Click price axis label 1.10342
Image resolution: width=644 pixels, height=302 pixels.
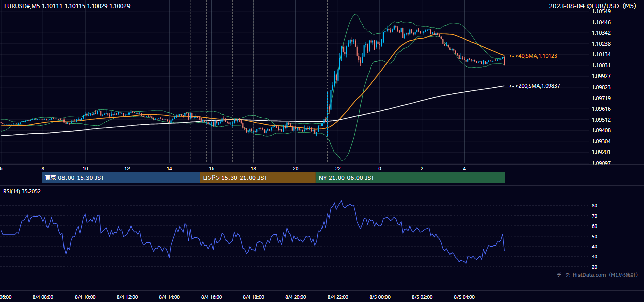[602, 33]
